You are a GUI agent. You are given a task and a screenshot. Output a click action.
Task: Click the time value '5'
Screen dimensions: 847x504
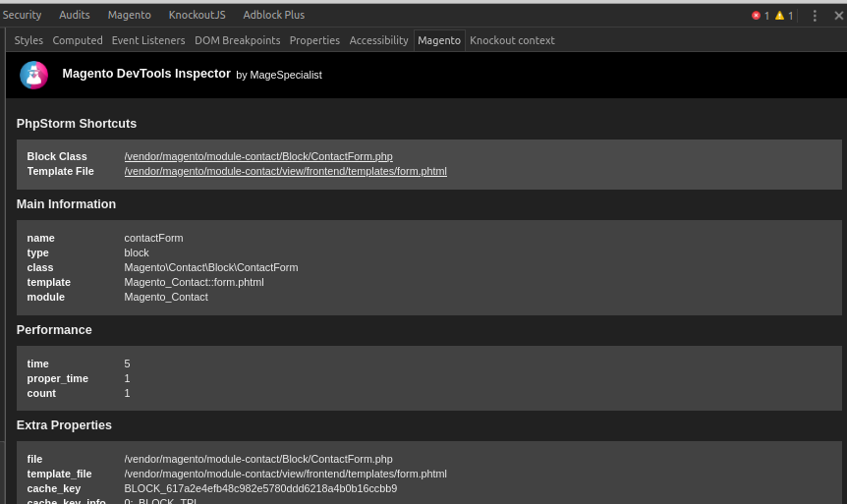coord(127,364)
